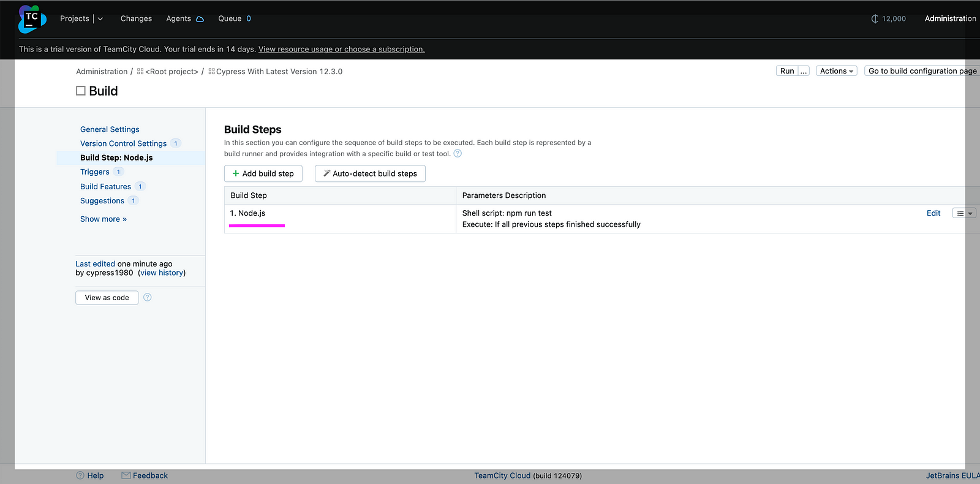Open the Cypress With Latest Version 12.3.0 breadcrumb
The width and height of the screenshot is (980, 484).
pyautogui.click(x=279, y=72)
